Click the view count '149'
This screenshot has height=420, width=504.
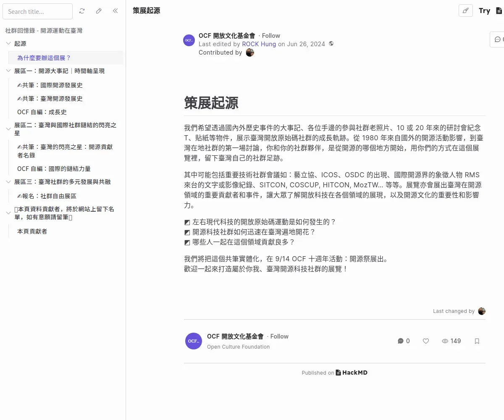coord(456,341)
